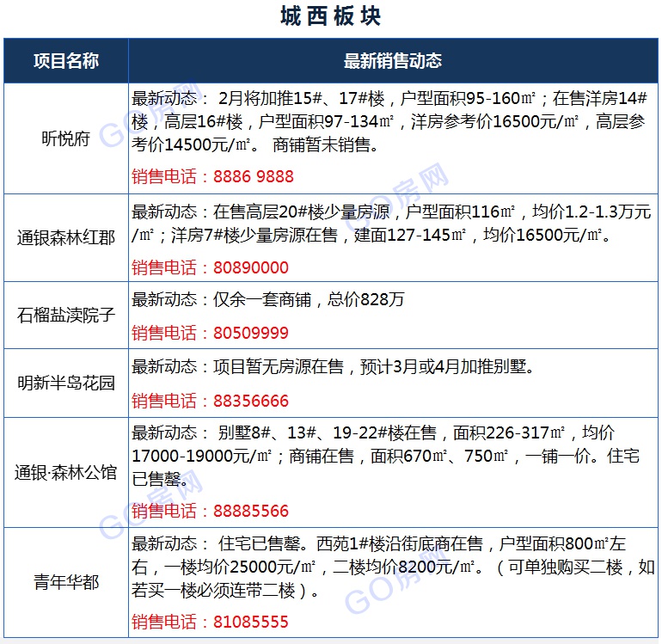
Task: Click the title 城西板块
Action: [x=331, y=17]
